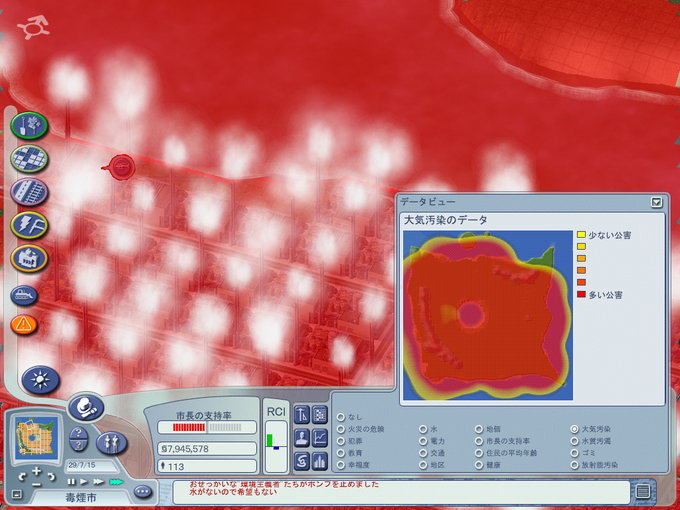Select the 電力 power data view
This screenshot has height=510, width=680.
point(423,441)
